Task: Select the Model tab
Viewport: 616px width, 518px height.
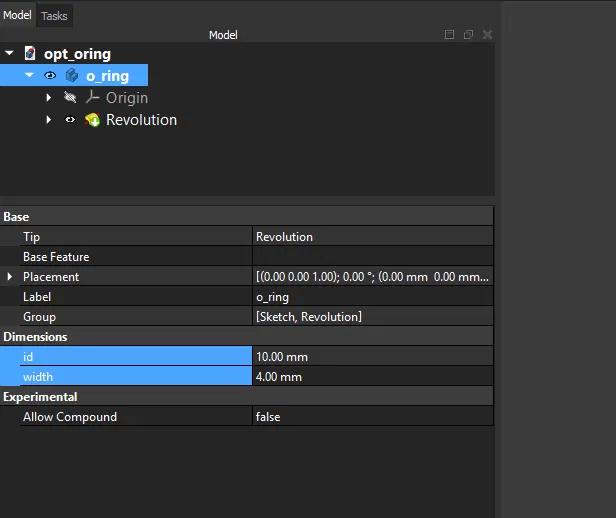Action: [x=18, y=15]
